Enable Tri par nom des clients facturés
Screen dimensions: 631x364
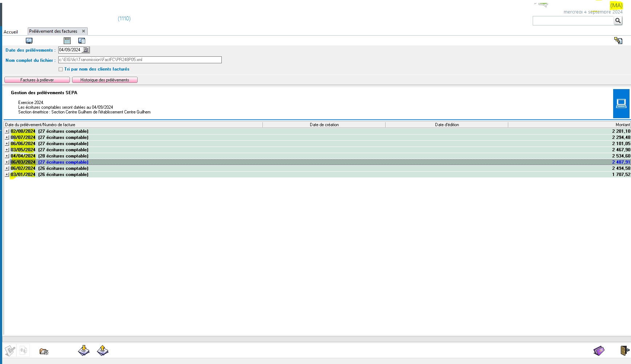coord(61,69)
